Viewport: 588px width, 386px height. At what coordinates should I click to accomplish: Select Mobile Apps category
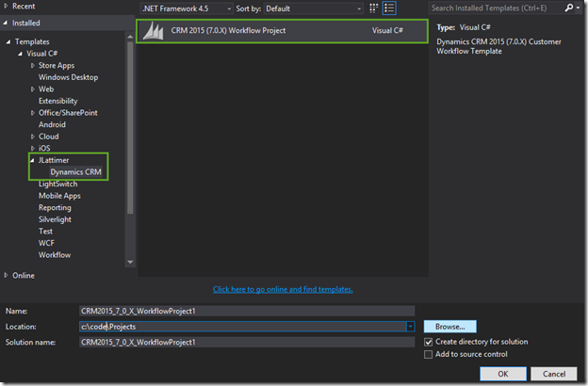(x=59, y=196)
